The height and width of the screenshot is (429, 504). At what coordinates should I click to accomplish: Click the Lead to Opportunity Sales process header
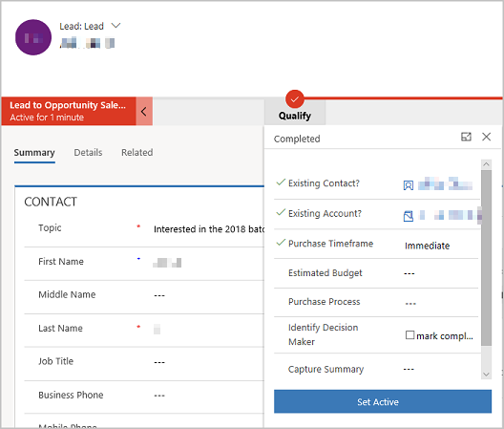(x=69, y=112)
